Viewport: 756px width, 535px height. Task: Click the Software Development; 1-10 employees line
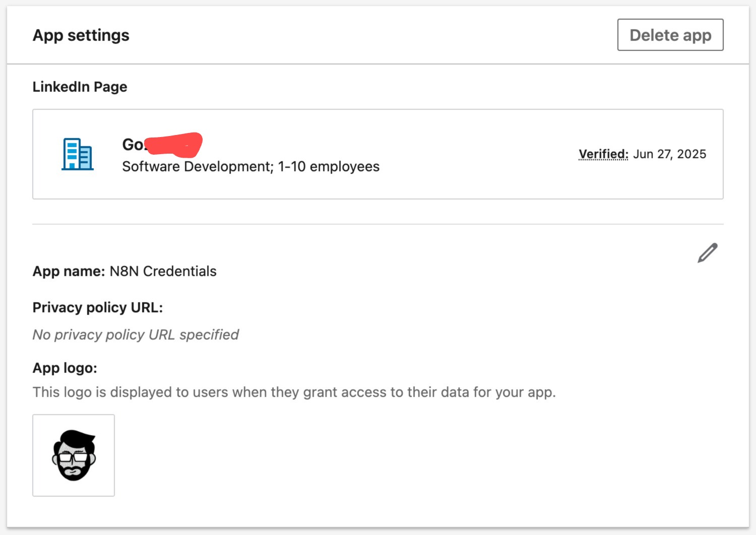(251, 167)
